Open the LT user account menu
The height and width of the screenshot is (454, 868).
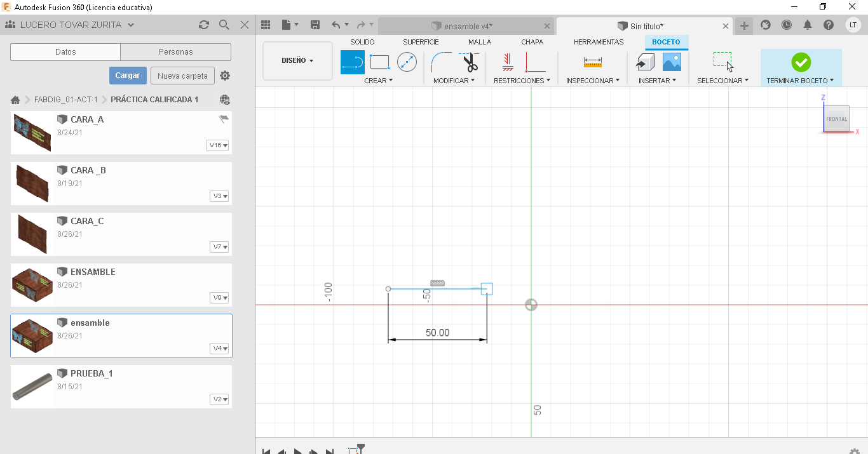[853, 25]
